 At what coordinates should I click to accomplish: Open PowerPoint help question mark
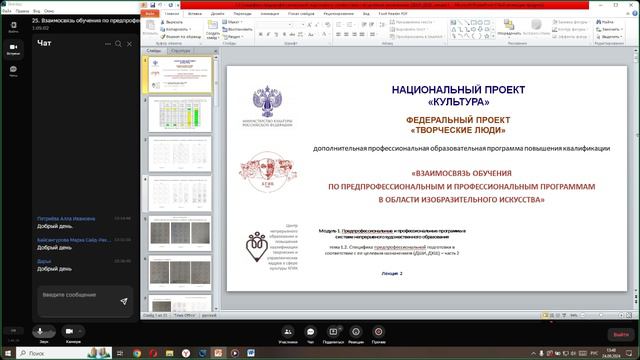click(x=635, y=13)
